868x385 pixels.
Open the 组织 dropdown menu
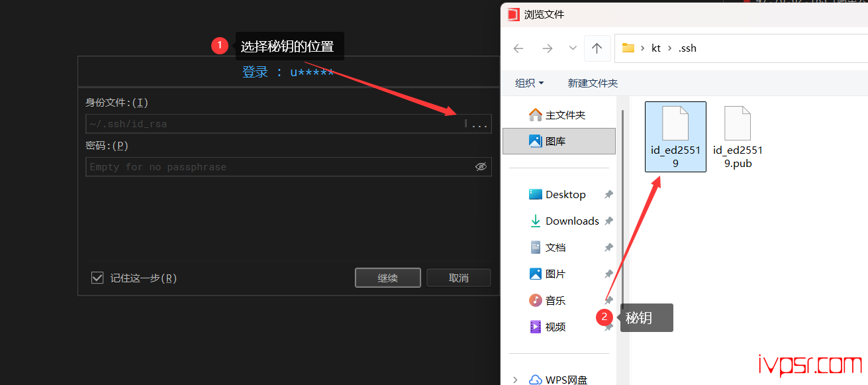coord(529,83)
